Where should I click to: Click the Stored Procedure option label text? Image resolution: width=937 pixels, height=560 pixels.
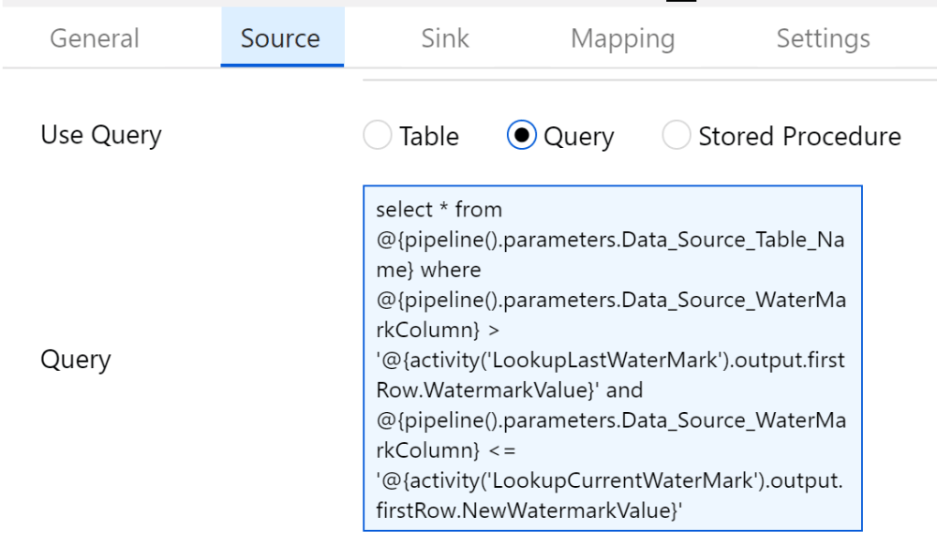799,137
